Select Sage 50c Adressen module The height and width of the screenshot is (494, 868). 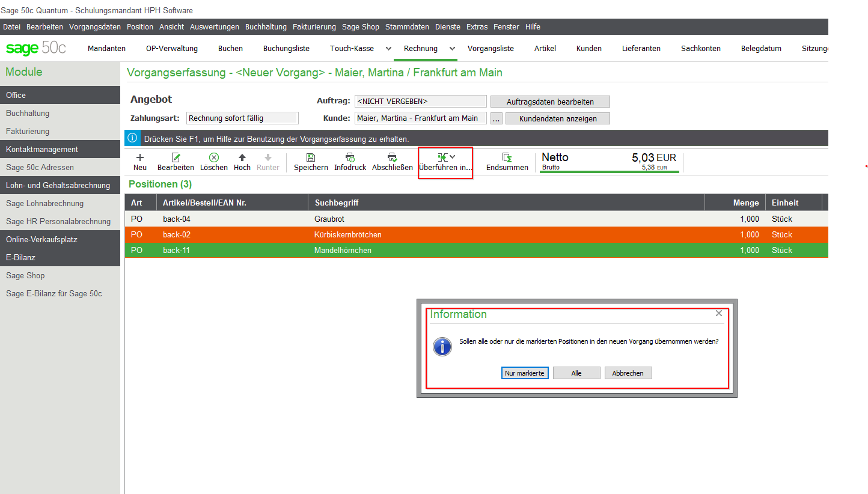point(60,167)
